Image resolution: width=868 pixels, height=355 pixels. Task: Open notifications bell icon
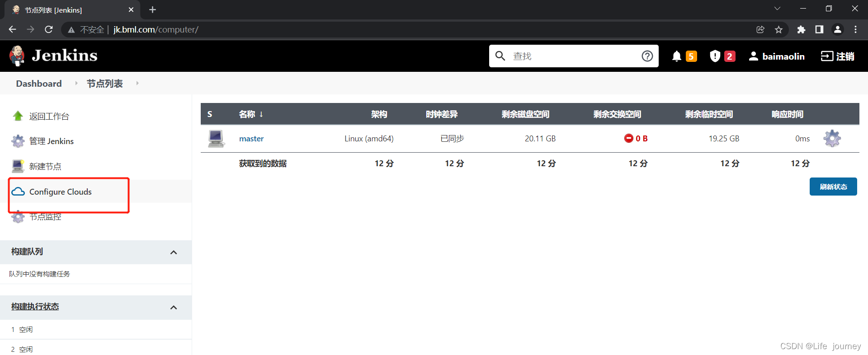coord(677,56)
